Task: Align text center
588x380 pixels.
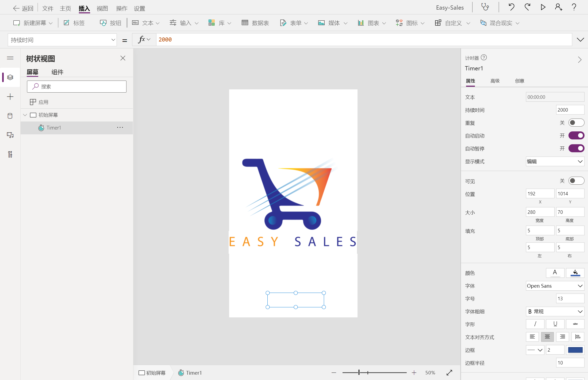Action: pos(547,337)
